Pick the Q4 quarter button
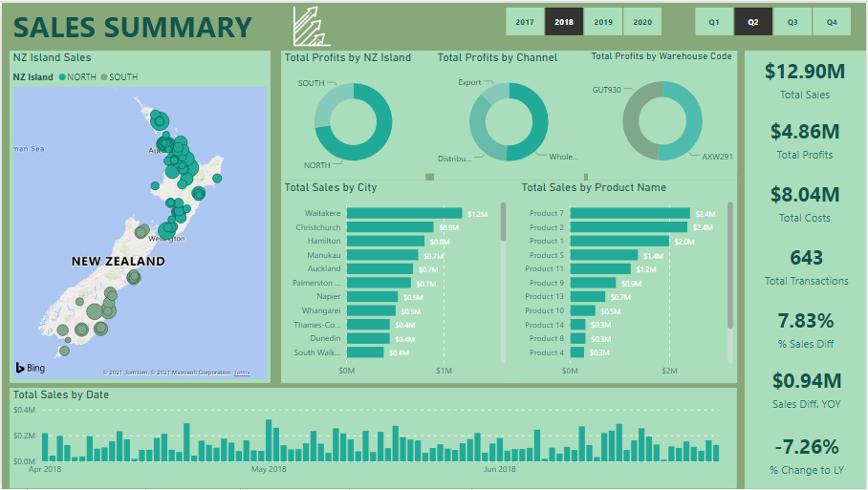 click(x=832, y=21)
